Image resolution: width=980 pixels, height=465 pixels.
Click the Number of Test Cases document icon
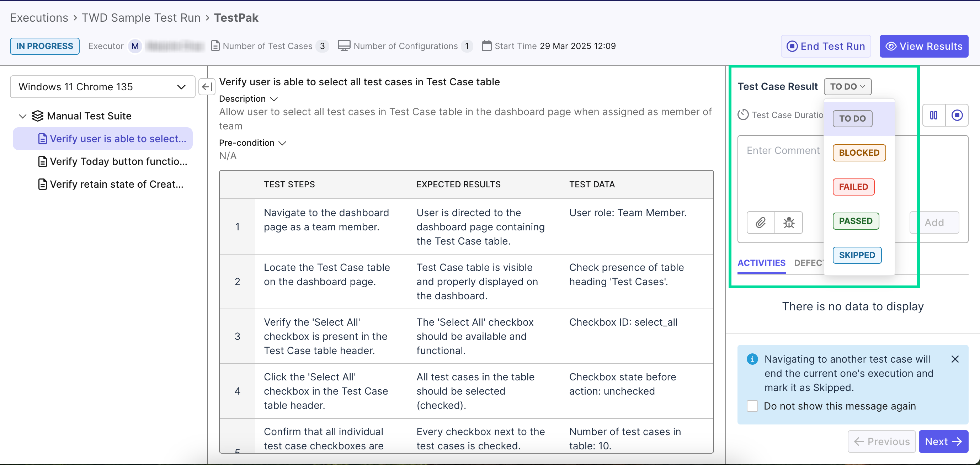tap(215, 46)
